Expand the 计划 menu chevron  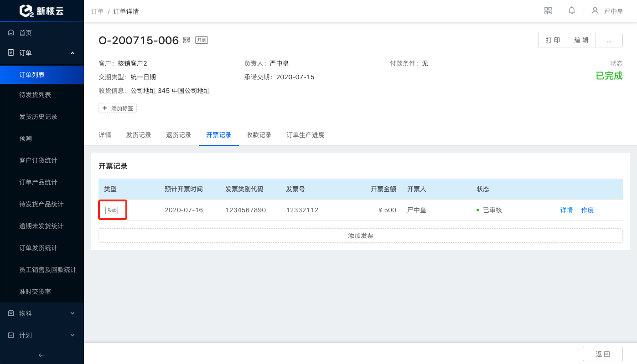[x=72, y=335]
